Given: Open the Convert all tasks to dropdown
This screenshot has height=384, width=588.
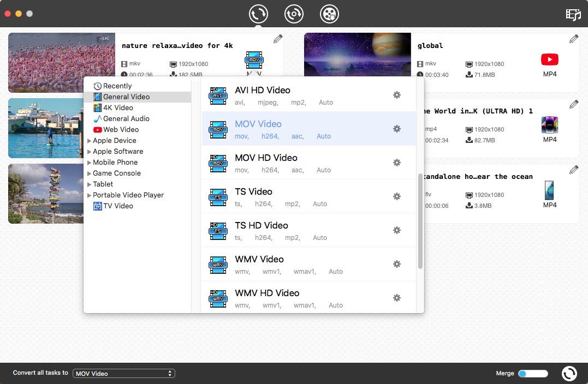Looking at the screenshot, I should (x=124, y=373).
